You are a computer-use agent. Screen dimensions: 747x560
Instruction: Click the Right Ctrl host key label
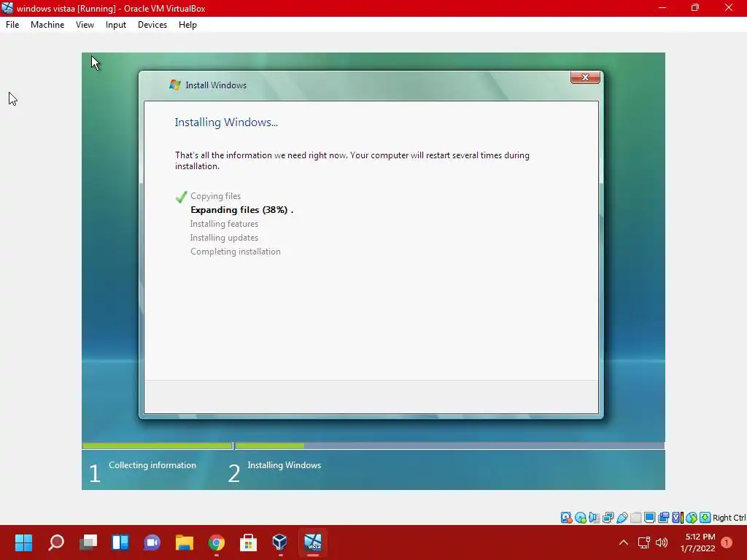pos(729,518)
